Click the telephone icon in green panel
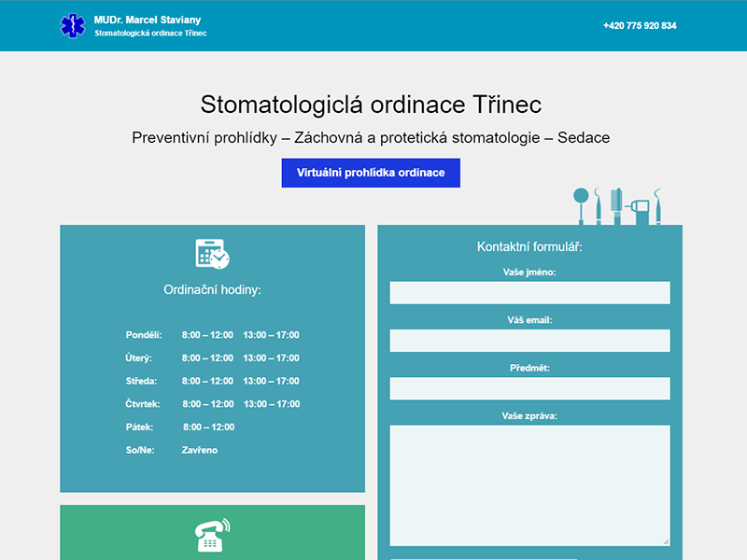 pyautogui.click(x=213, y=535)
